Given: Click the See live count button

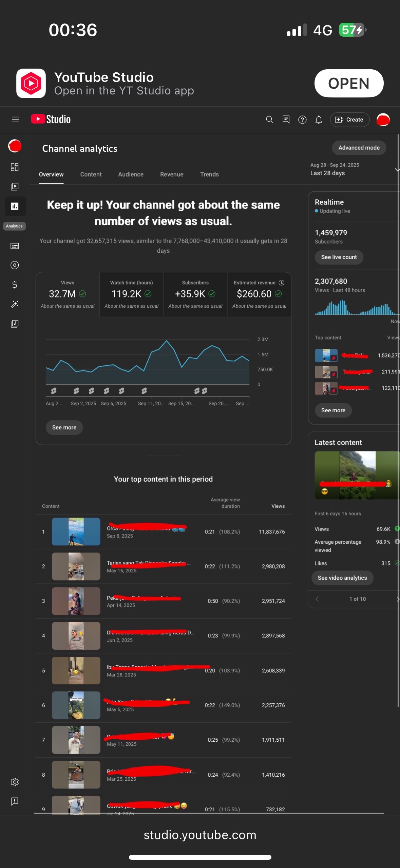Looking at the screenshot, I should [x=339, y=257].
